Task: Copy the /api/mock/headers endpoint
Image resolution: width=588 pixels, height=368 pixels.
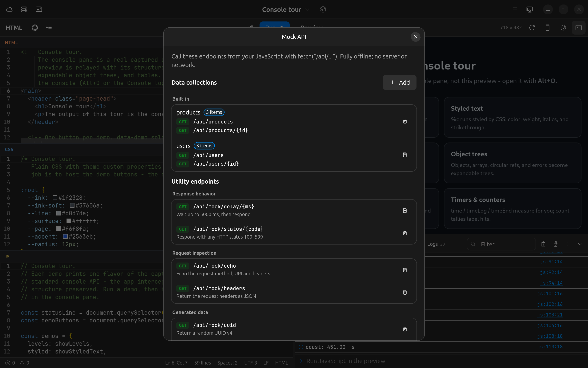Action: pyautogui.click(x=404, y=292)
